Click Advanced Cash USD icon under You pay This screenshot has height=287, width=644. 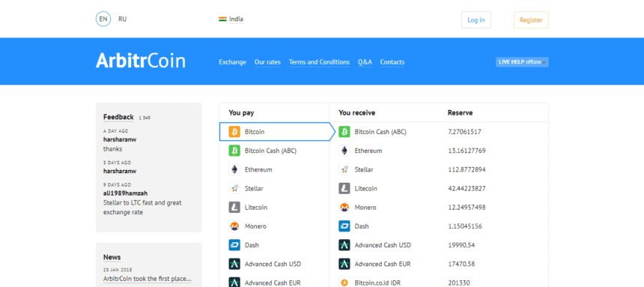[x=234, y=265]
